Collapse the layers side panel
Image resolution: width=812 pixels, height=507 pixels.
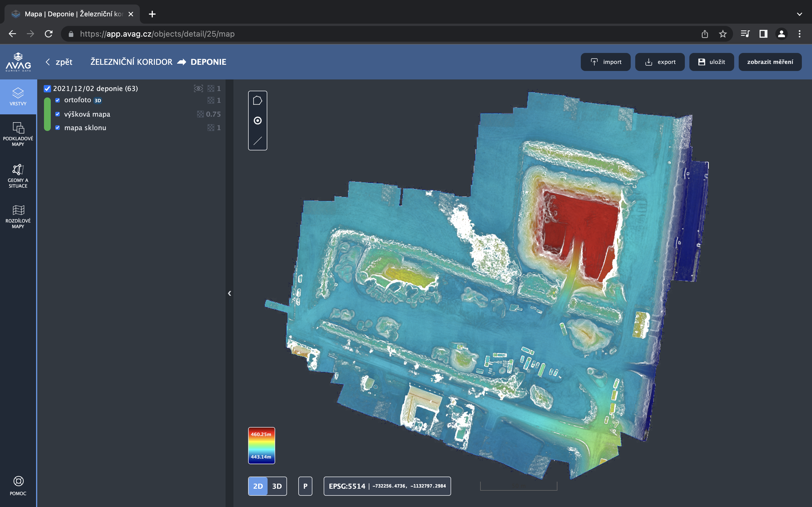click(x=230, y=293)
